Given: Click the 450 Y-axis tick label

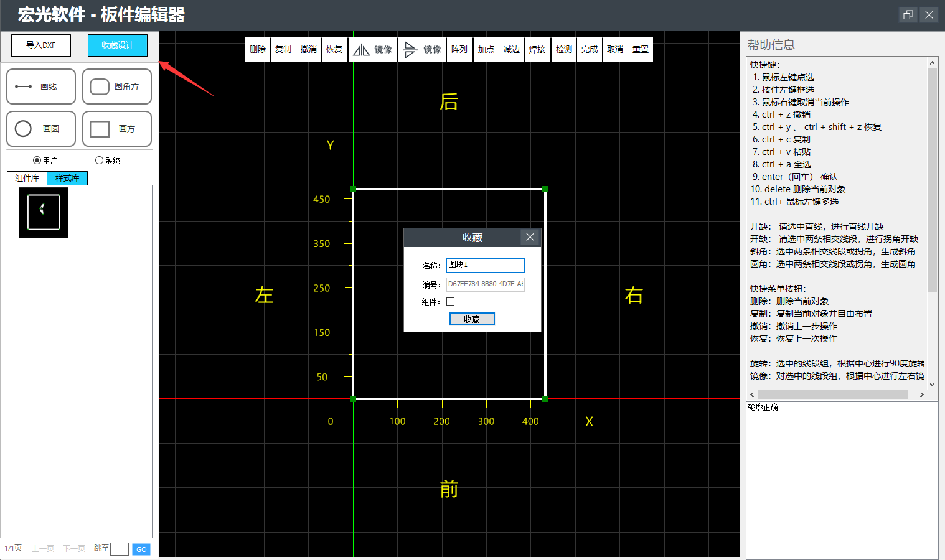Looking at the screenshot, I should point(322,199).
